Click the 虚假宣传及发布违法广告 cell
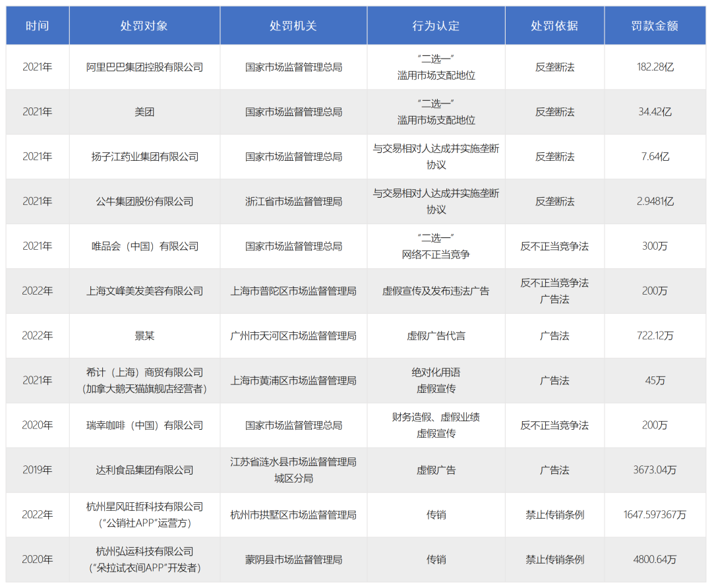Viewport: 712px width, 588px height. pos(436,291)
